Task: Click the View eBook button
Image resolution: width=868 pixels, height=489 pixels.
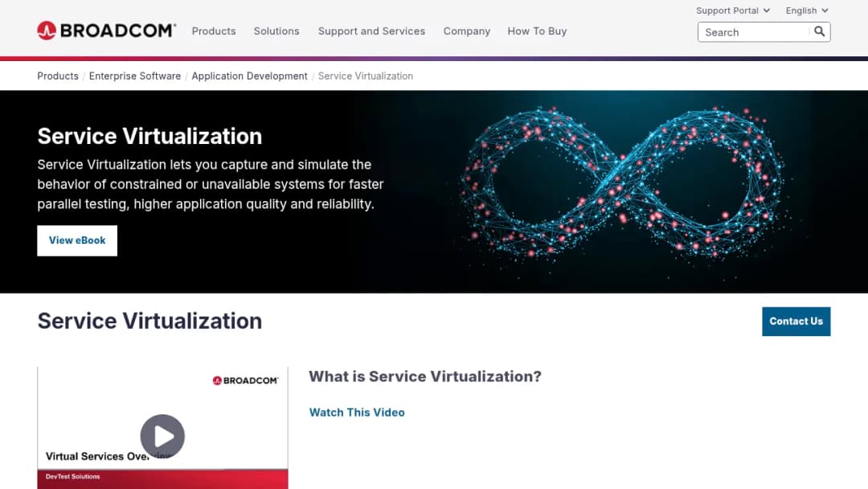Action: (77, 240)
